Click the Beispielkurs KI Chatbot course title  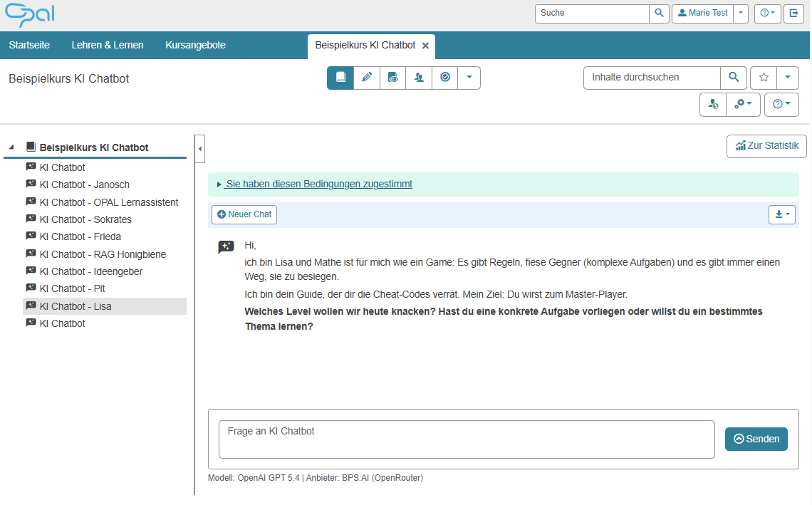[x=69, y=79]
